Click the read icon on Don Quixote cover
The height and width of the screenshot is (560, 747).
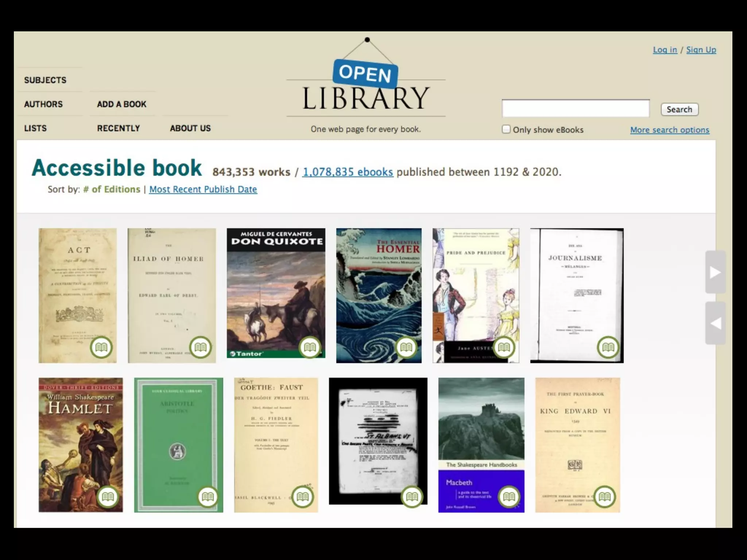click(310, 347)
